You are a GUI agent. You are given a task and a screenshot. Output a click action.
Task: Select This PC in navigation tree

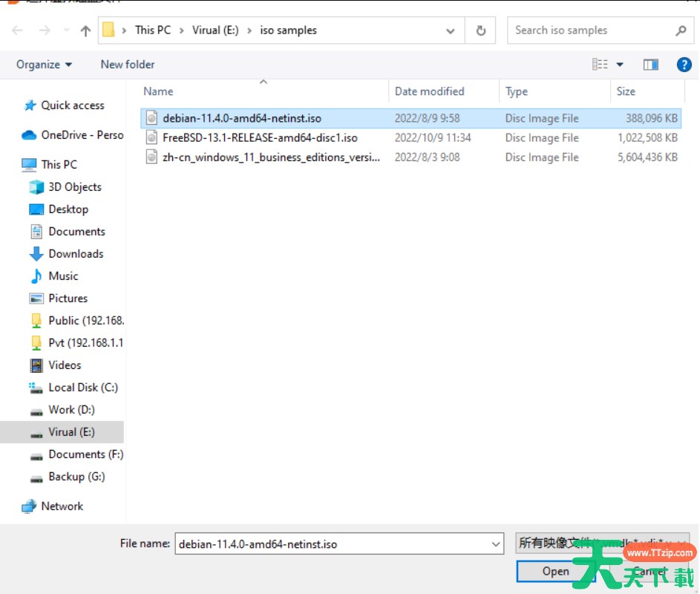pos(59,164)
